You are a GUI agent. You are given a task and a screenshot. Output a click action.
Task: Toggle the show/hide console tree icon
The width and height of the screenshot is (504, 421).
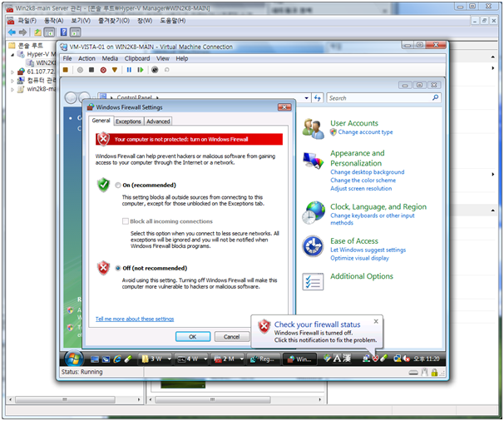coord(49,32)
